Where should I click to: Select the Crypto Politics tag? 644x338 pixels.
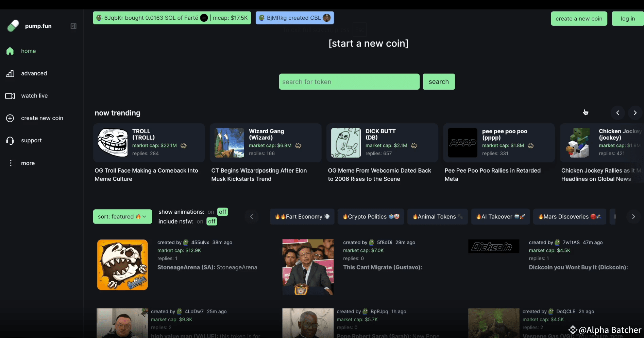point(371,217)
